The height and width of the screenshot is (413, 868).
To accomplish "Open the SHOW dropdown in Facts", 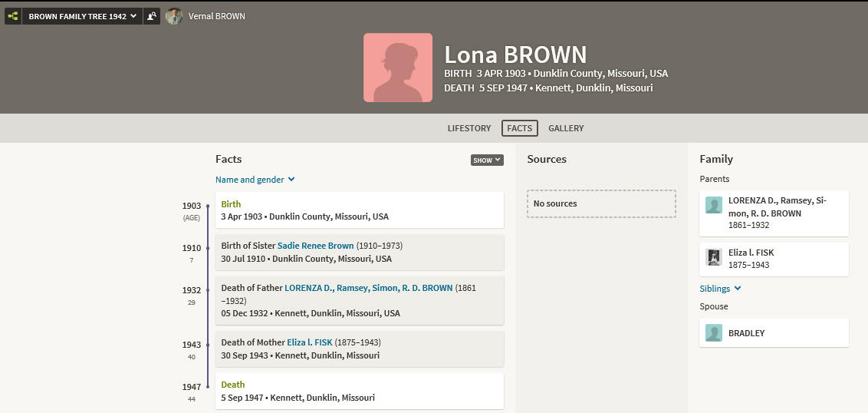I will click(x=487, y=160).
